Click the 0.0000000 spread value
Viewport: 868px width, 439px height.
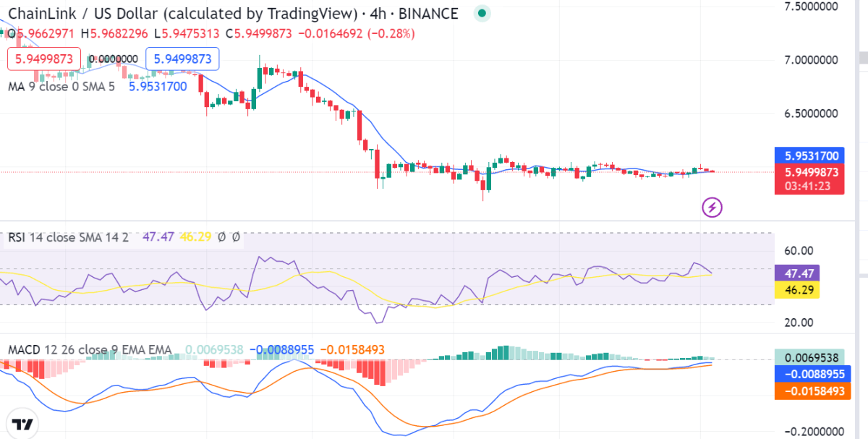[114, 59]
